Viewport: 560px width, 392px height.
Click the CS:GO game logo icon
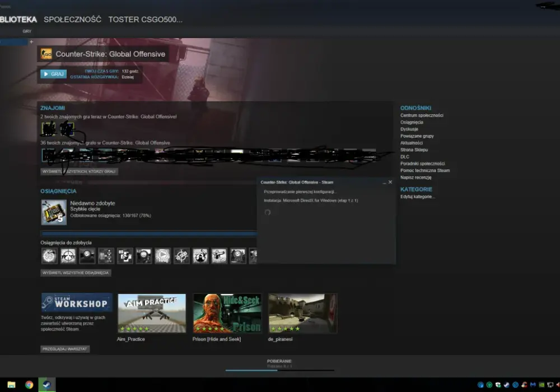click(x=46, y=54)
